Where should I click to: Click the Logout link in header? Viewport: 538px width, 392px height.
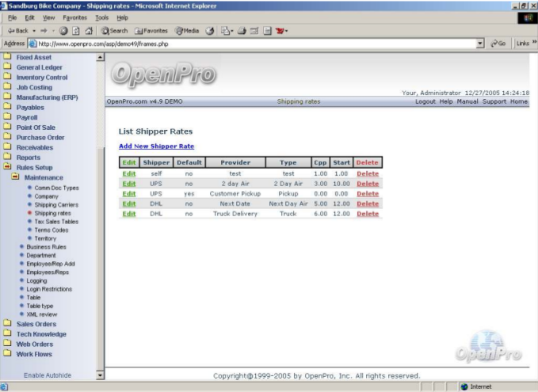coord(425,101)
